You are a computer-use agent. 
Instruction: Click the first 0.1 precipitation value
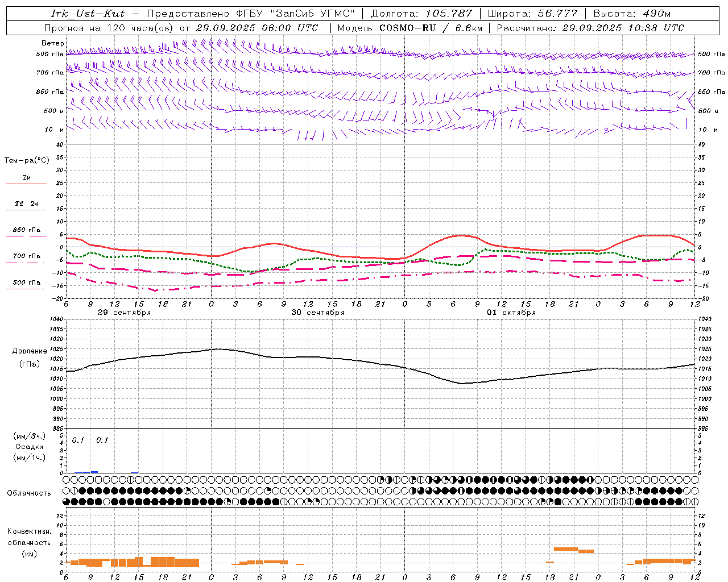[x=78, y=440]
